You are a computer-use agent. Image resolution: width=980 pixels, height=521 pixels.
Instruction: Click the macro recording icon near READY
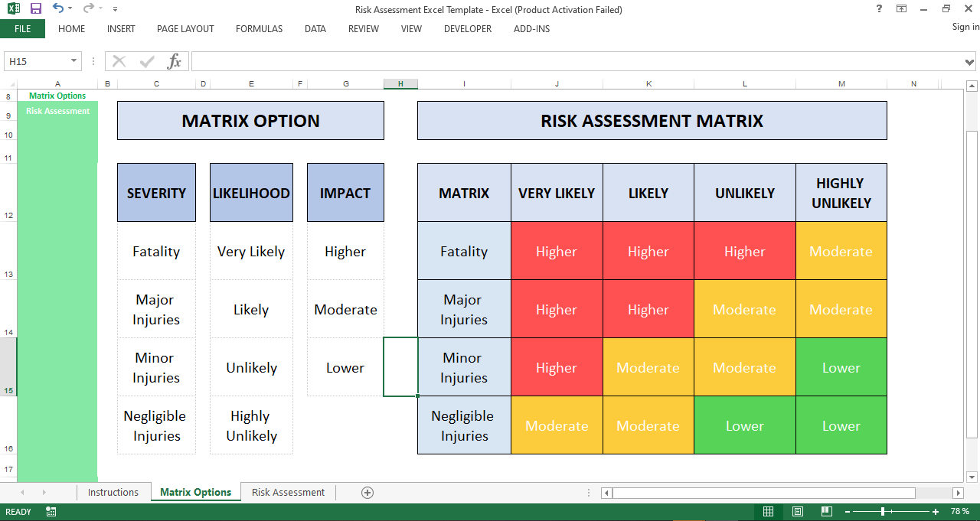pyautogui.click(x=51, y=511)
